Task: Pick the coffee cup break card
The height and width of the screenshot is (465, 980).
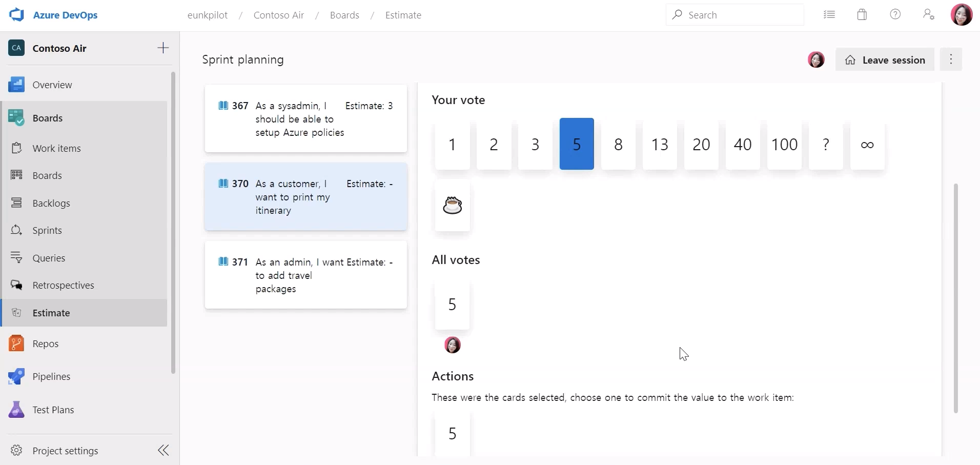Action: (453, 205)
